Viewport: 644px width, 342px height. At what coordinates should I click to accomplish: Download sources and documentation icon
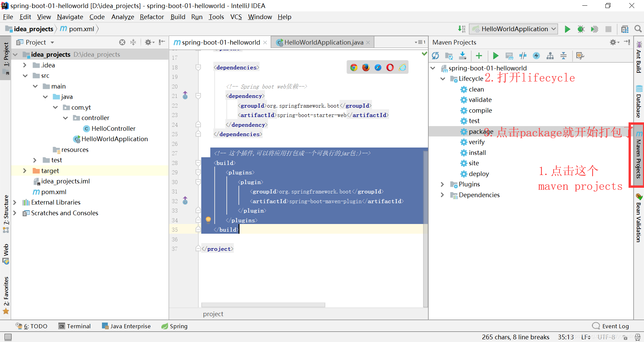pos(463,56)
